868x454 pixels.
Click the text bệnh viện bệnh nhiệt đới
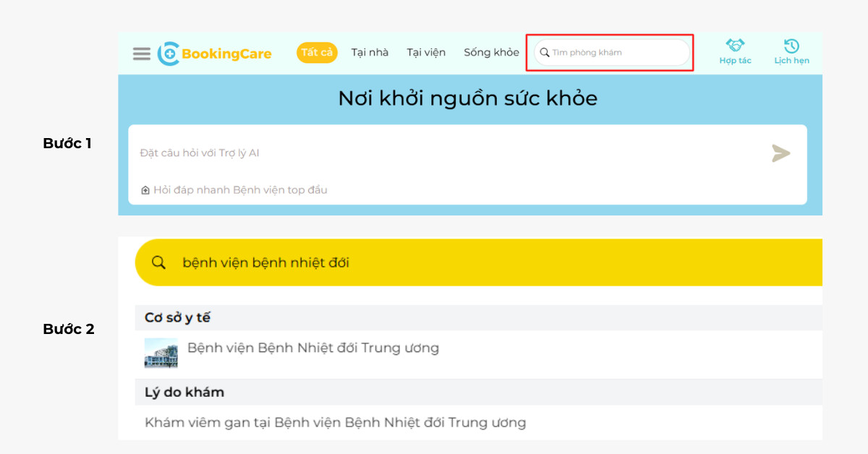coord(265,262)
